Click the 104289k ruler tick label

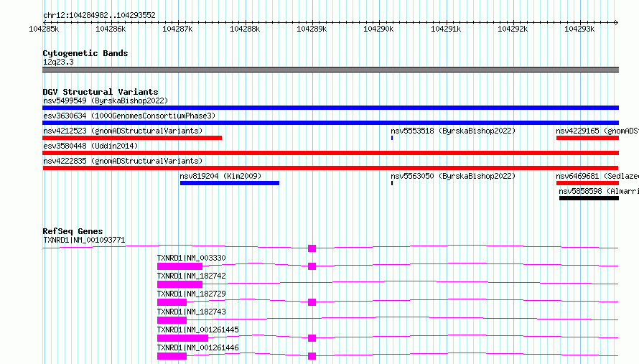pyautogui.click(x=312, y=29)
